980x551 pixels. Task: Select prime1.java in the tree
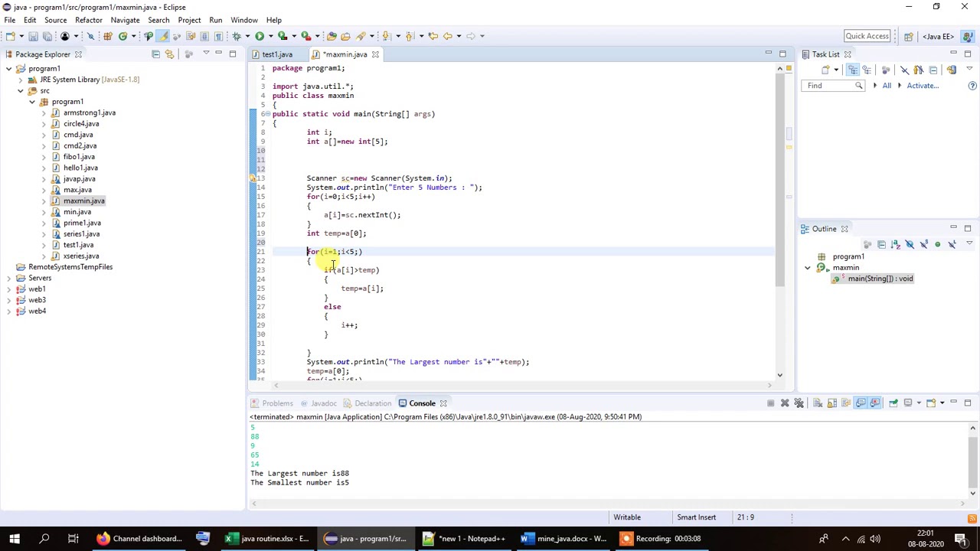pyautogui.click(x=82, y=223)
